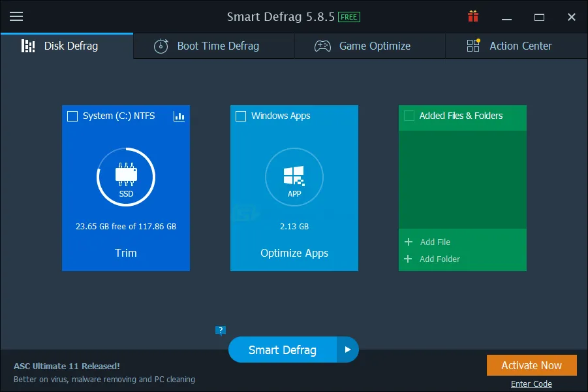Screen dimensions: 588x392
Task: Click the Windows Apps 2.13 GB size
Action: click(x=294, y=227)
